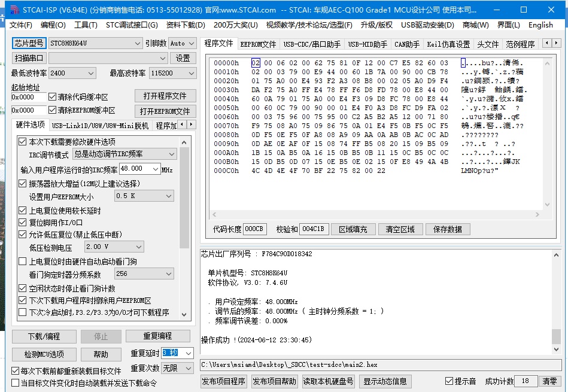Screen dimensions: 568x392
Task: Click the STCAI-ISP title bar app icon
Action: pyautogui.click(x=14, y=10)
